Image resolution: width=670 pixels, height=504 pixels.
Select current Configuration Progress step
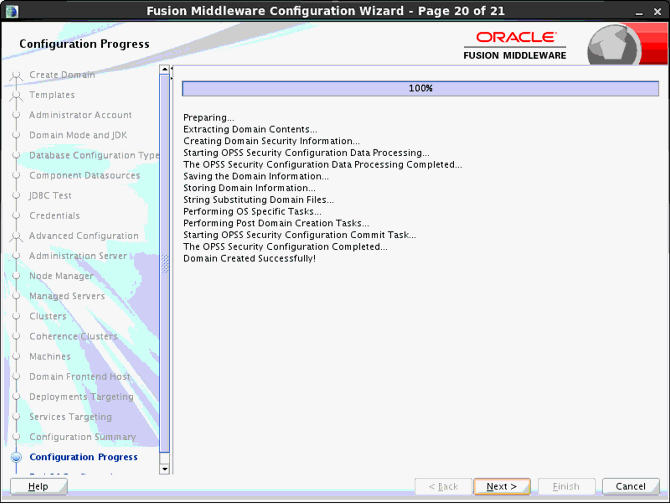click(x=83, y=457)
